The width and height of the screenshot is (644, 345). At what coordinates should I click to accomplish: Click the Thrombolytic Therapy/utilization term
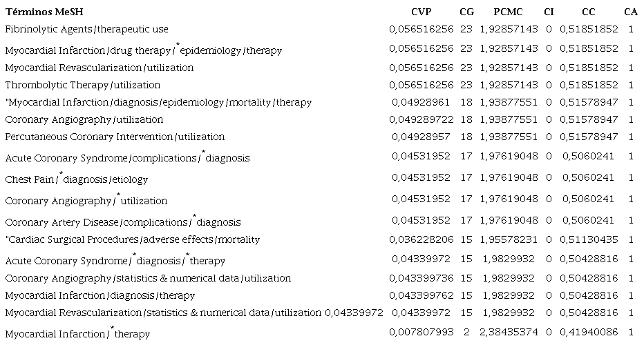(x=82, y=85)
